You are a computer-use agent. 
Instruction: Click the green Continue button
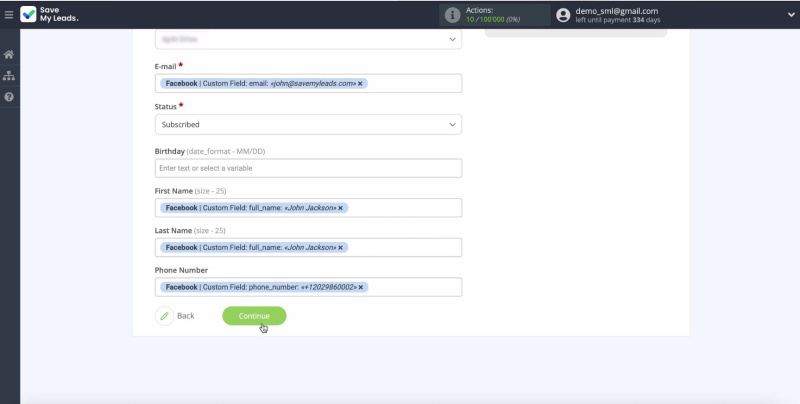[x=254, y=316]
